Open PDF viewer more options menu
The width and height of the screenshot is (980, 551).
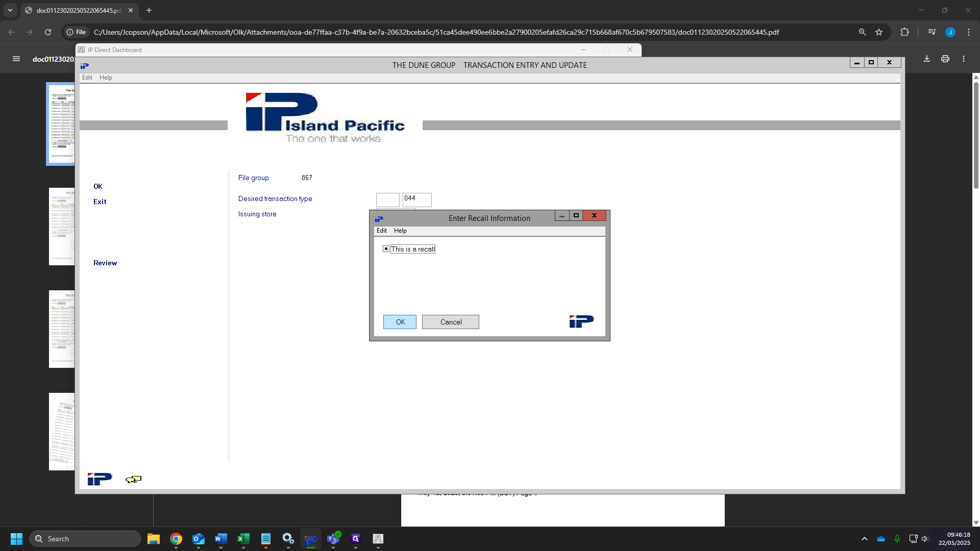[x=964, y=59]
